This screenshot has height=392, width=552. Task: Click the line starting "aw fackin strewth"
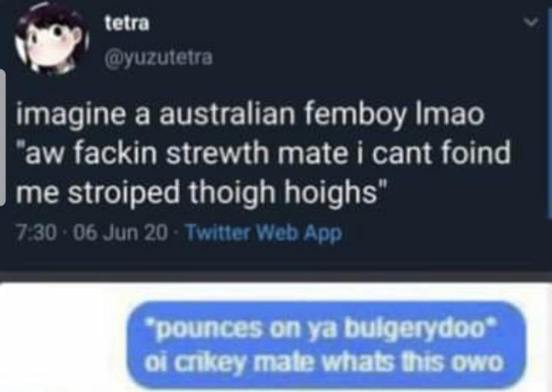coord(263,153)
